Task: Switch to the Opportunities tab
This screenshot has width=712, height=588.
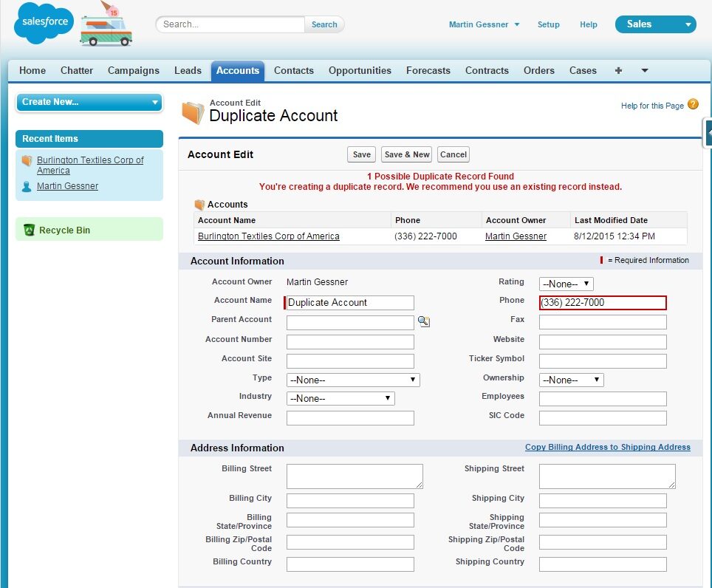Action: (360, 71)
